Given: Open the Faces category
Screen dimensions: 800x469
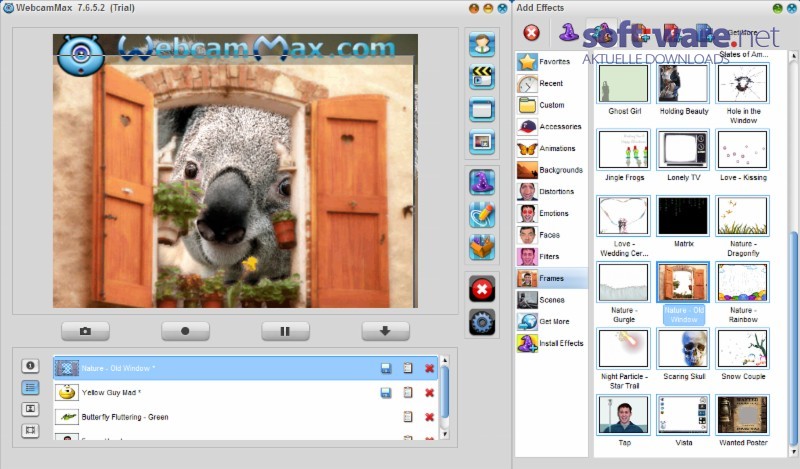Looking at the screenshot, I should pyautogui.click(x=552, y=235).
